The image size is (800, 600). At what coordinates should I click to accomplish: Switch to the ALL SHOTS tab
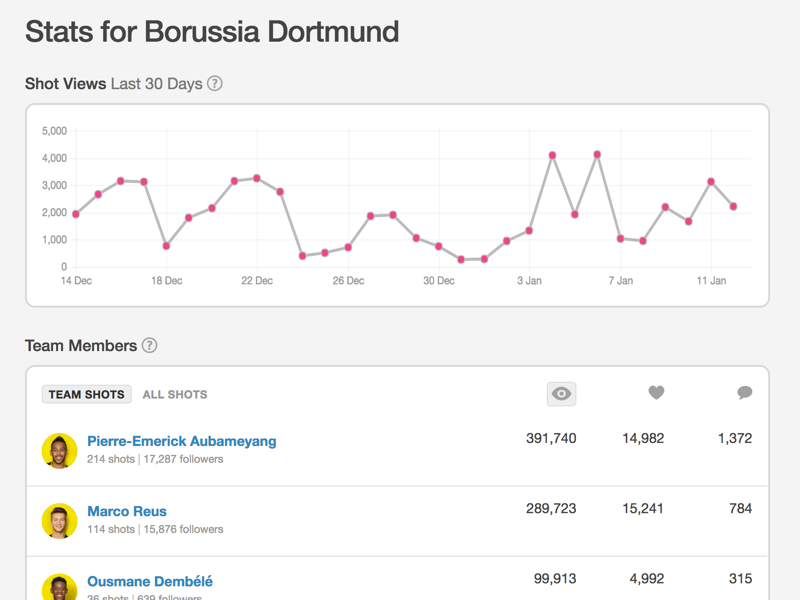tap(175, 394)
